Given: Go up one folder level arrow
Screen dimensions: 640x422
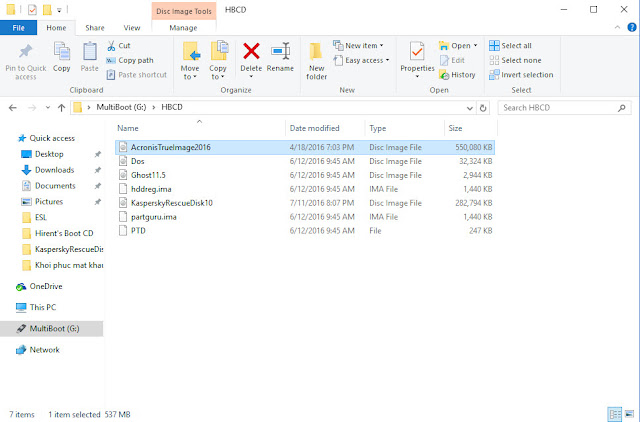Looking at the screenshot, I should tap(61, 108).
